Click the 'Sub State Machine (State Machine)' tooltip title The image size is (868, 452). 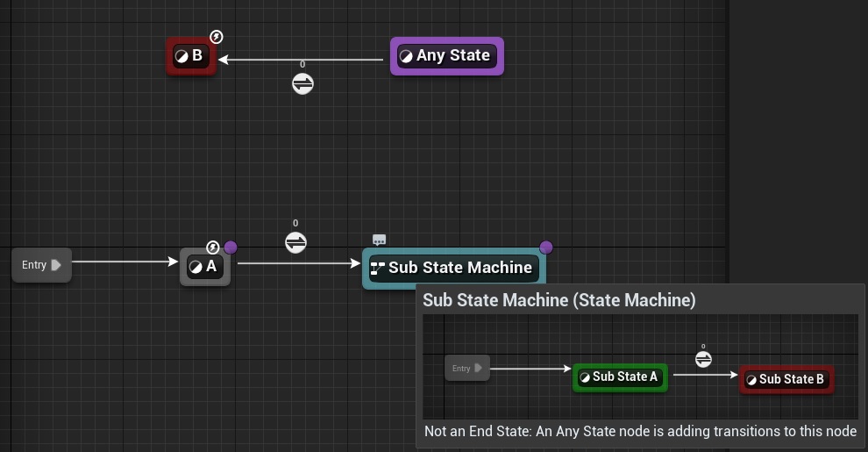pos(559,300)
